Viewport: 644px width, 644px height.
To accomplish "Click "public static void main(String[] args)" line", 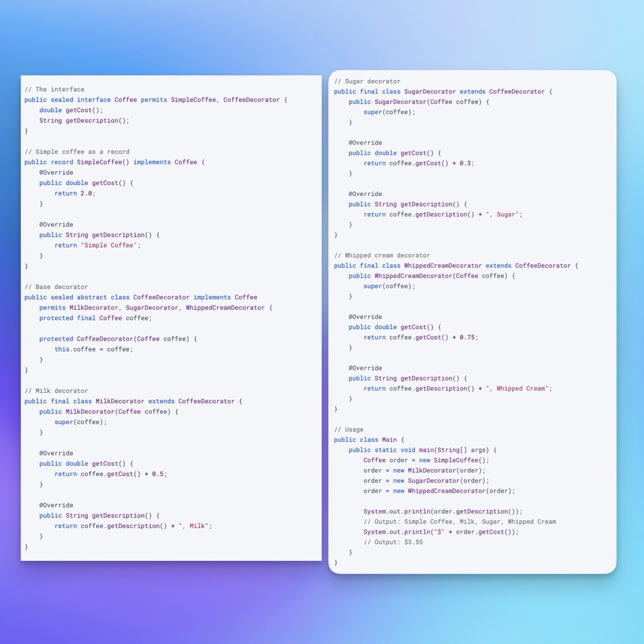I will 422,450.
